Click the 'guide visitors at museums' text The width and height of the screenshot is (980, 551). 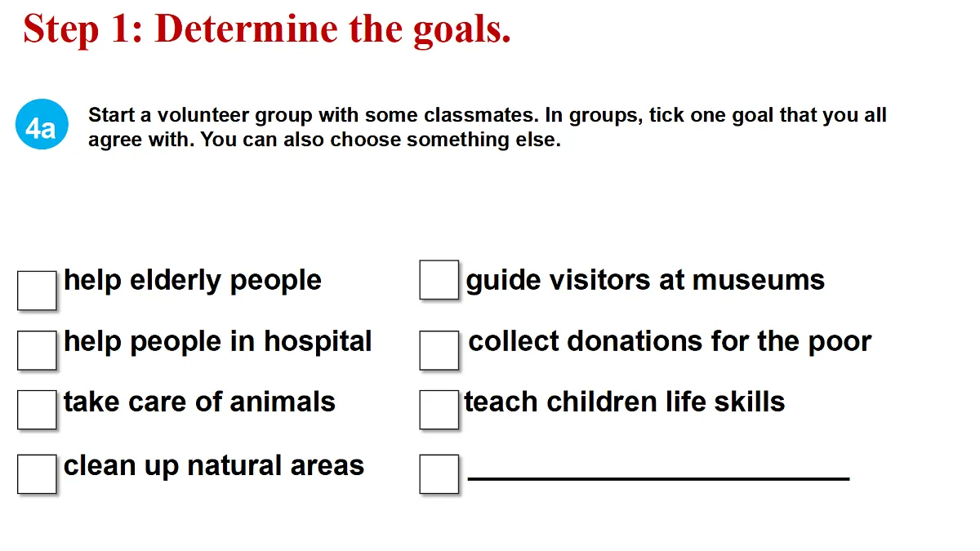tap(645, 281)
